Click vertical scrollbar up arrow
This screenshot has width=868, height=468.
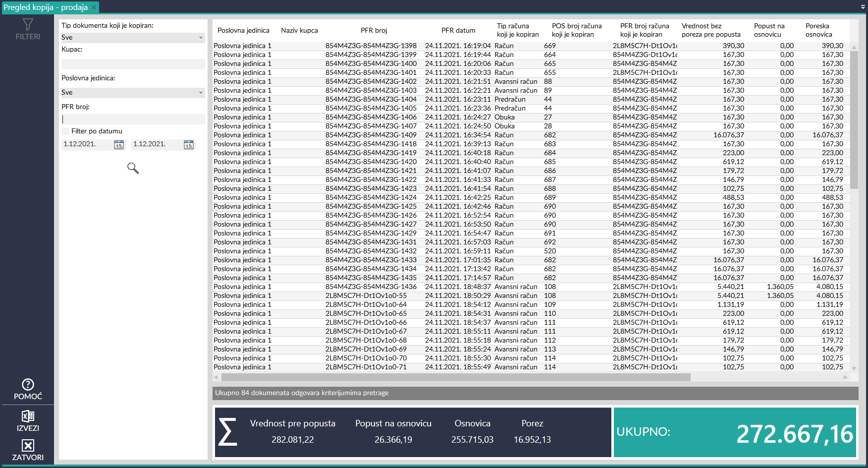[x=854, y=47]
